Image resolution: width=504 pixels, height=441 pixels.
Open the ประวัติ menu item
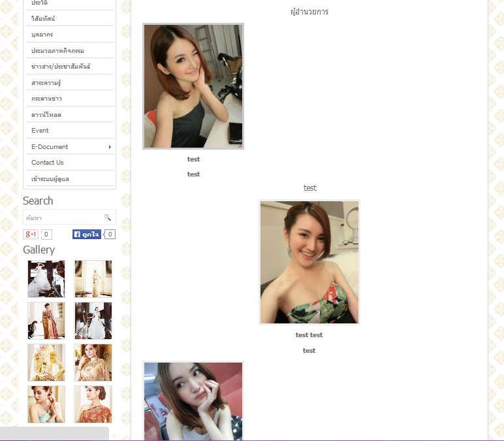click(70, 4)
